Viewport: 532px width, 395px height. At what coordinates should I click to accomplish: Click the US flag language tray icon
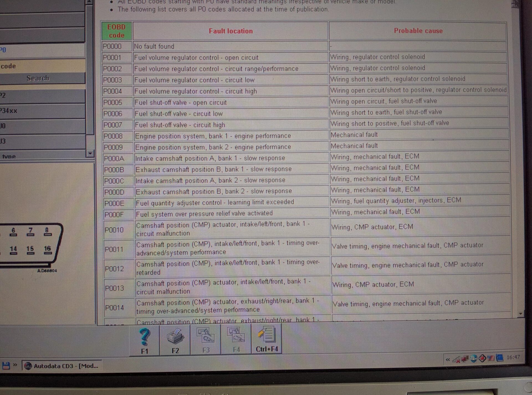pos(491,358)
